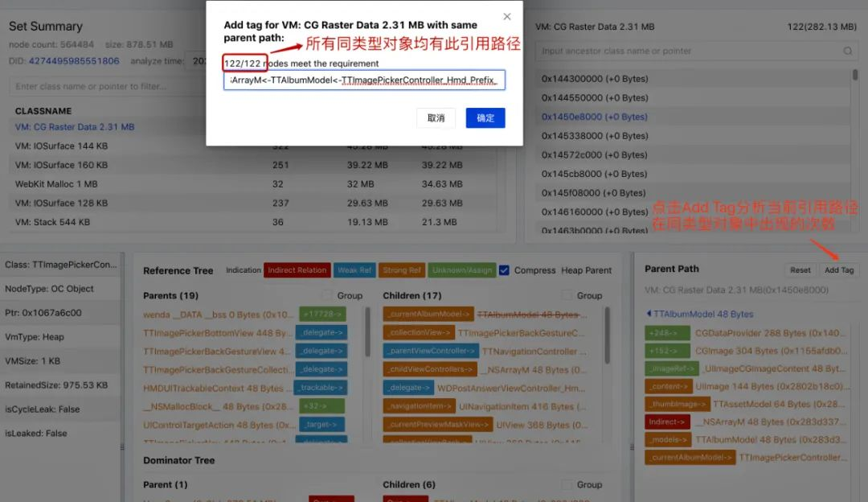
Task: Select UIControlTargetAction parent node
Action: tap(219, 425)
